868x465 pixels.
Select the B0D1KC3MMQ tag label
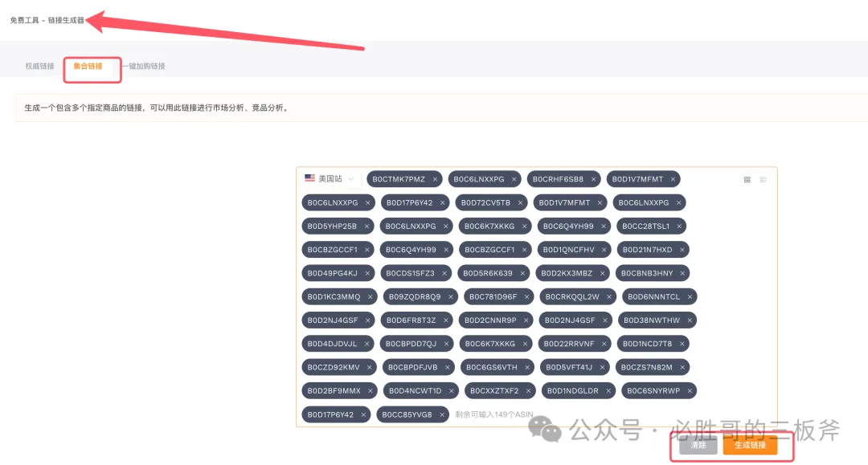(334, 297)
